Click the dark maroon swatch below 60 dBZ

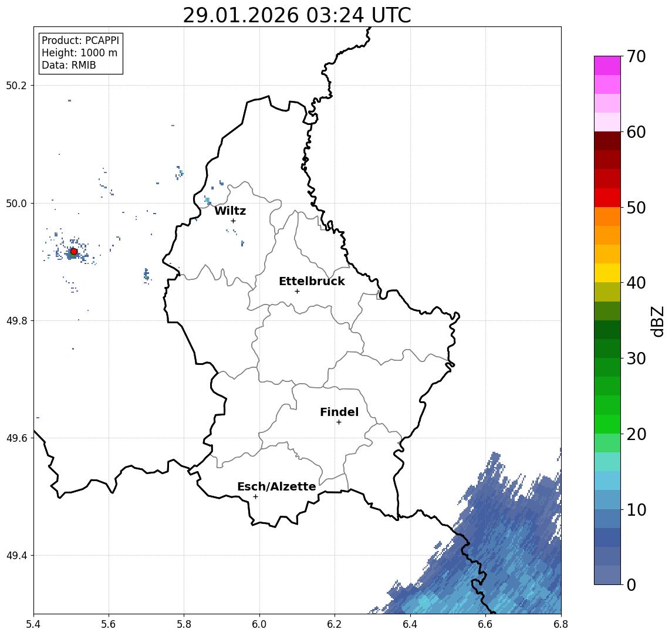607,141
